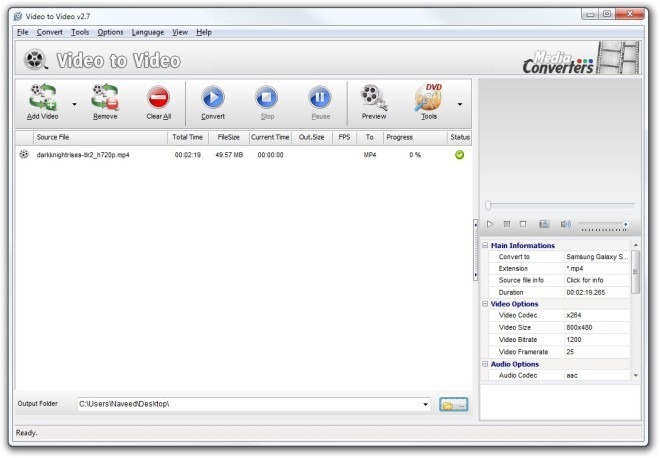Click the Source File column header
This screenshot has height=458, width=660.
[x=100, y=137]
